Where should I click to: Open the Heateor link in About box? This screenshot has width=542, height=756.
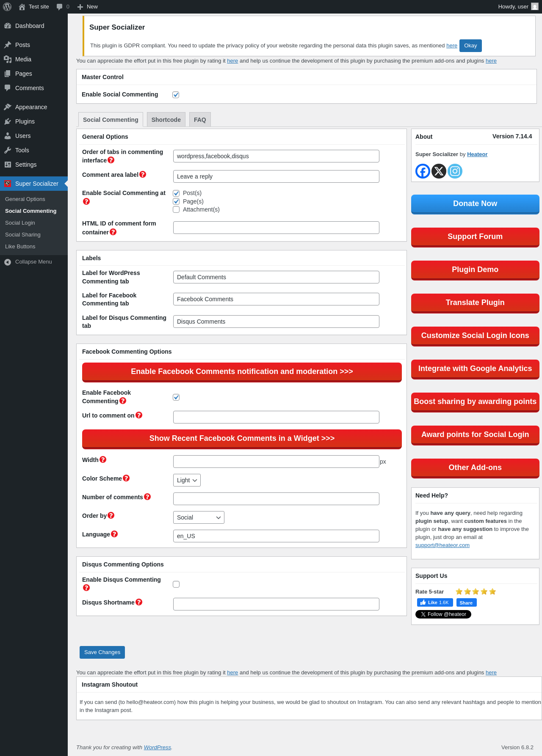[x=477, y=154]
